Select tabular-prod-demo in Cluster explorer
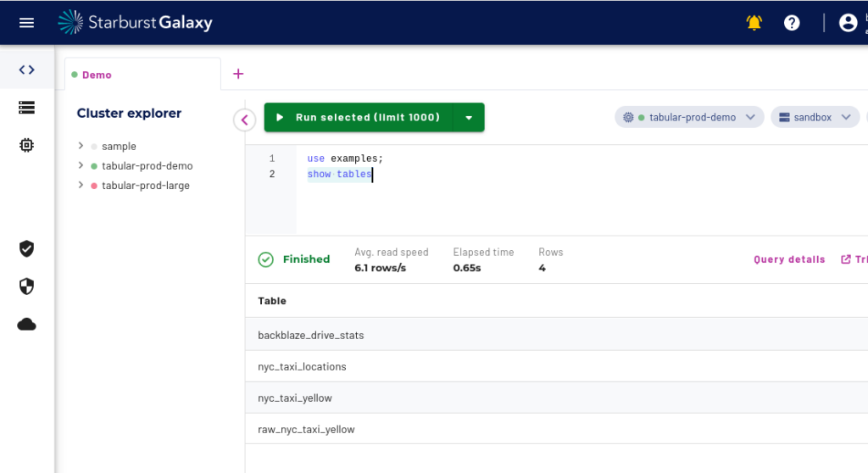The height and width of the screenshot is (473, 868). pos(147,165)
